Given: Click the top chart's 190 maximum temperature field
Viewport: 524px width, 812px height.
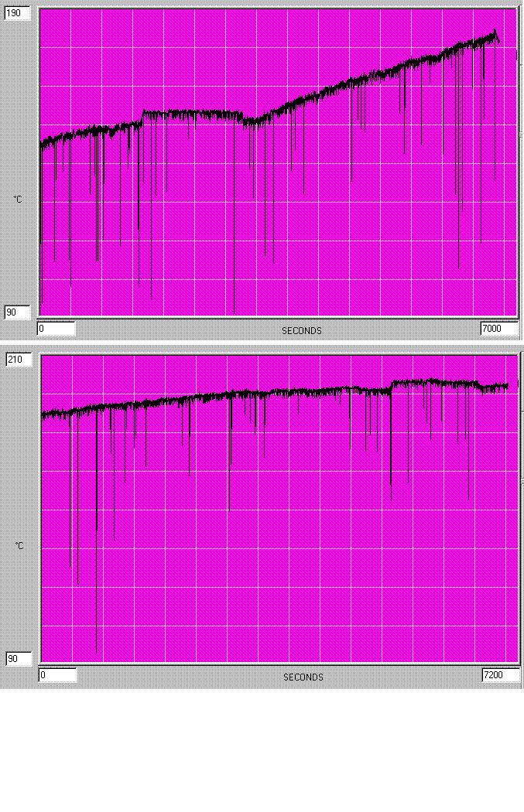Looking at the screenshot, I should (18, 13).
